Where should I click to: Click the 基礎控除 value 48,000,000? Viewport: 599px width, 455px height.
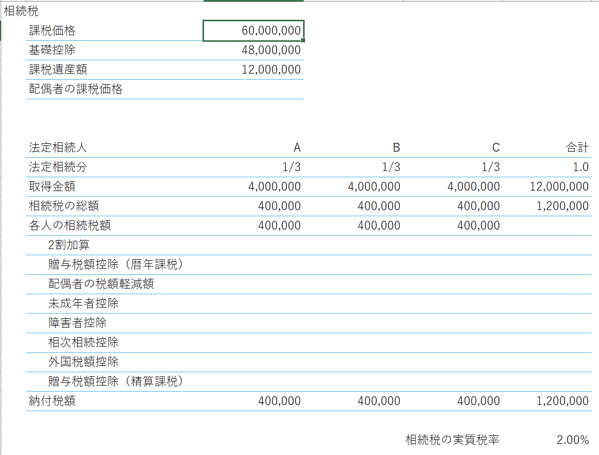[x=253, y=50]
